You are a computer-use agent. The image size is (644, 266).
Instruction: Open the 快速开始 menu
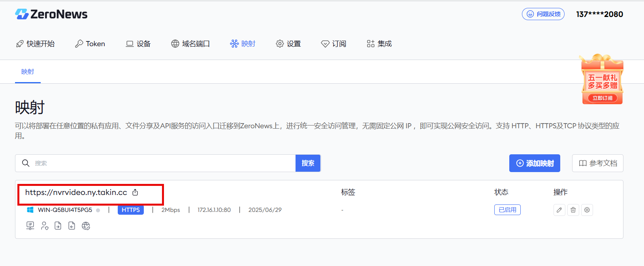coord(35,44)
